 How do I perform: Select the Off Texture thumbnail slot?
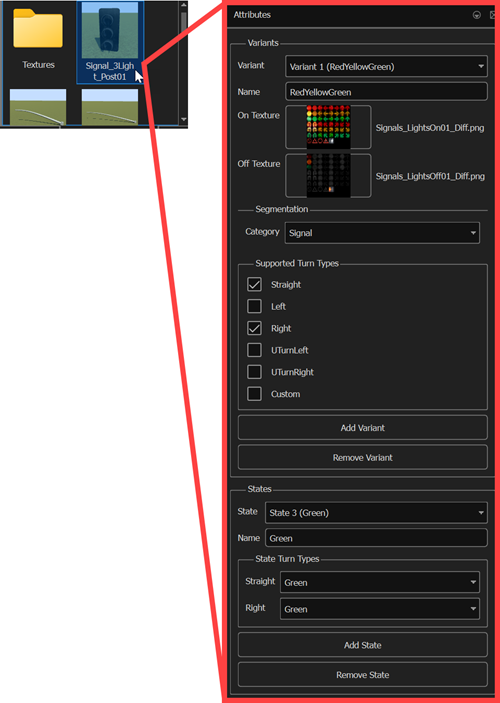tap(328, 176)
